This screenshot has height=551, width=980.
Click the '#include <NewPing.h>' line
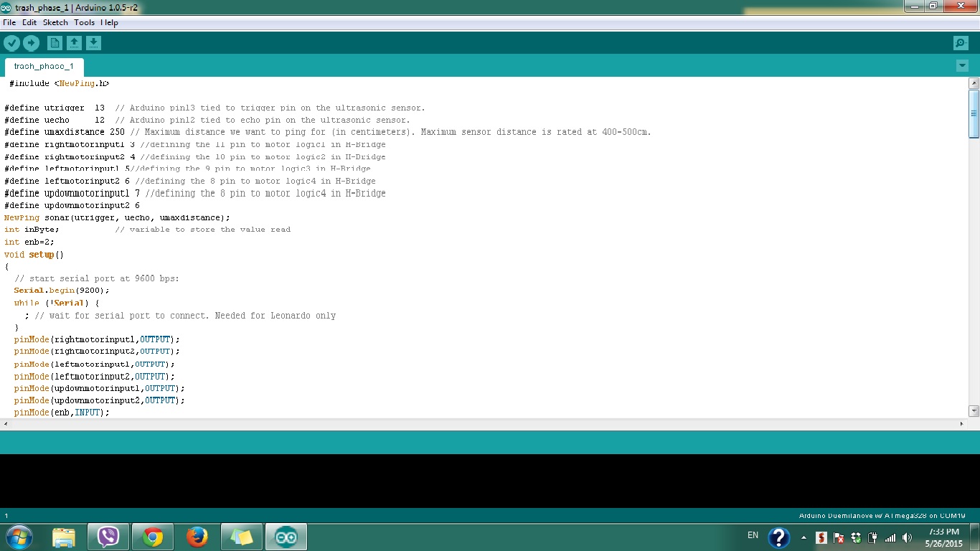(59, 83)
